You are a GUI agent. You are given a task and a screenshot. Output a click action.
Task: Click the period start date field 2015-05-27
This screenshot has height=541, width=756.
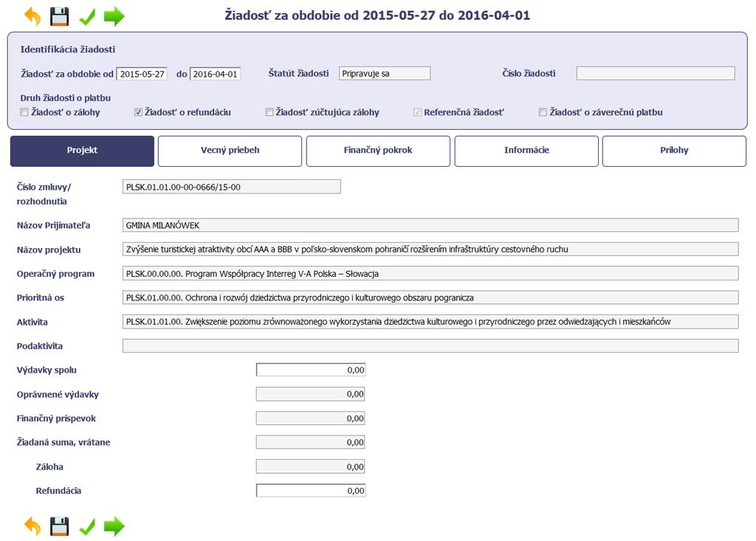(142, 74)
